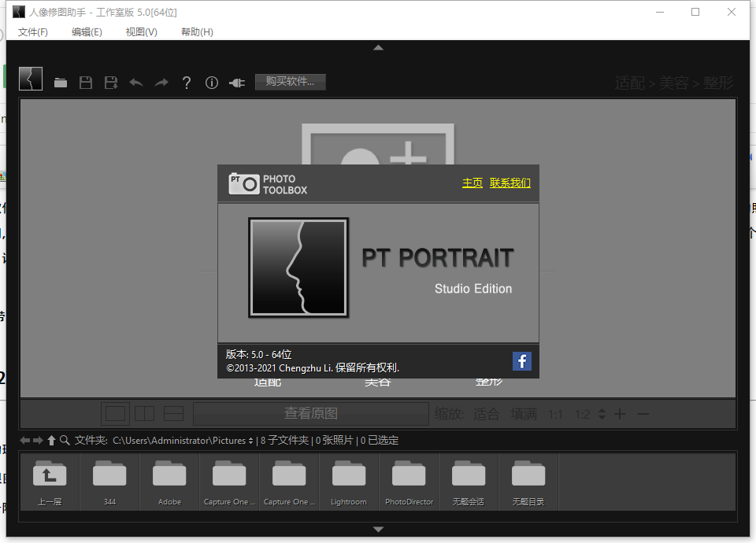Open the 编辑(E) menu

pyautogui.click(x=87, y=32)
